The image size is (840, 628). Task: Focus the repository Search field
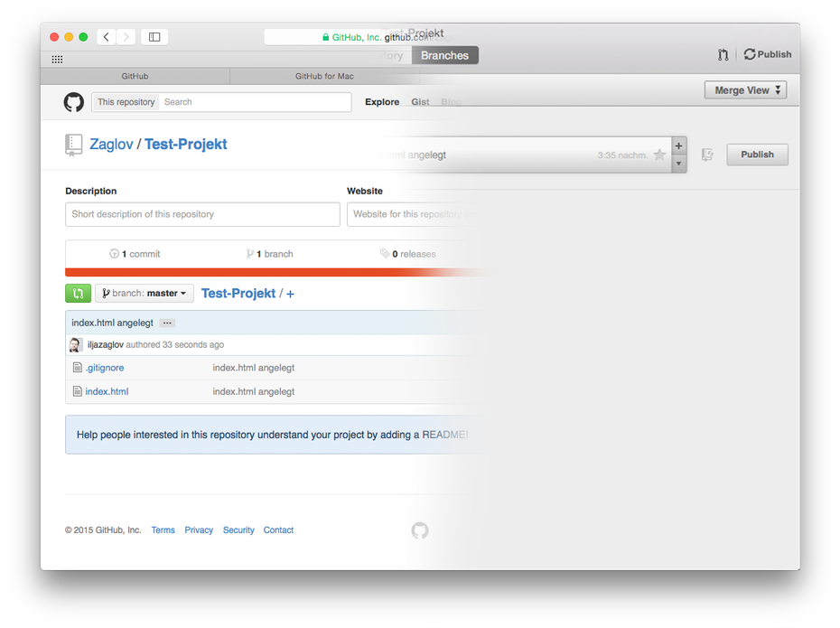click(255, 102)
